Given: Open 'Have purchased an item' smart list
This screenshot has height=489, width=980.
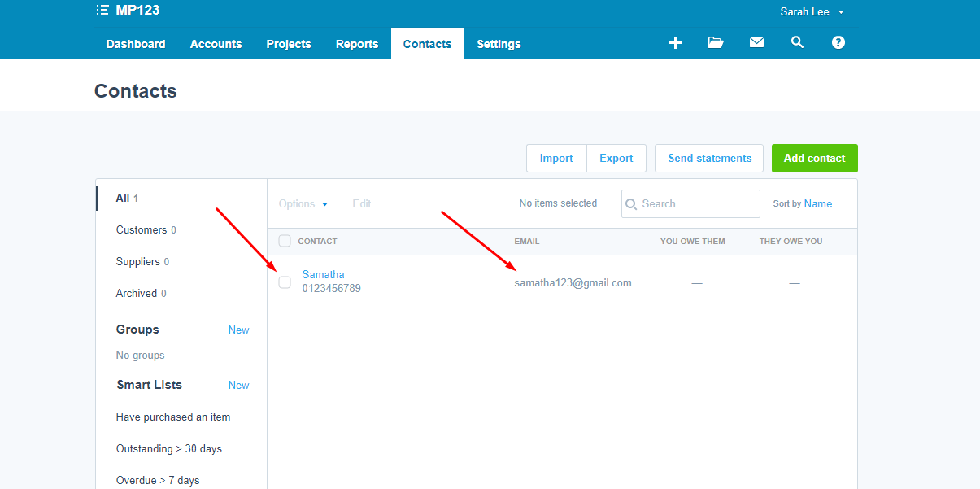Looking at the screenshot, I should coord(173,417).
